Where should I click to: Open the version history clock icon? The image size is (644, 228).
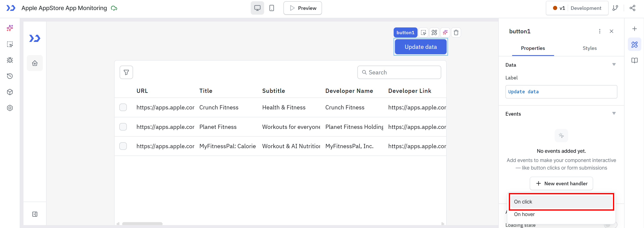point(10,76)
